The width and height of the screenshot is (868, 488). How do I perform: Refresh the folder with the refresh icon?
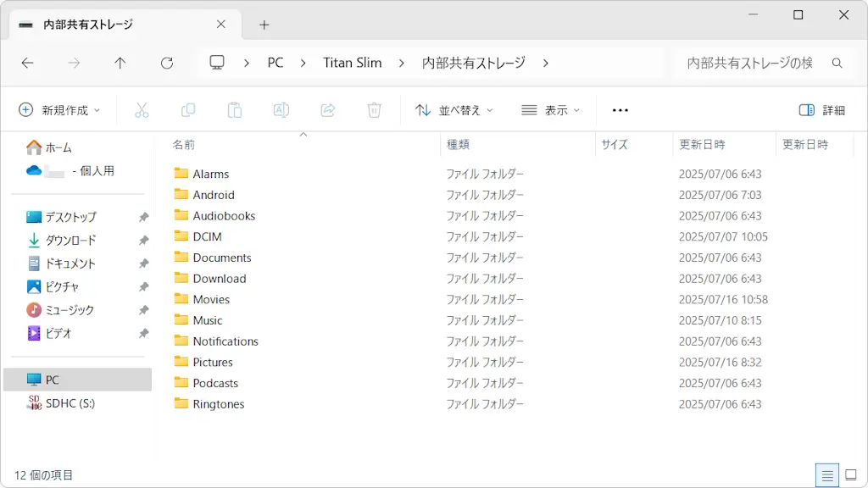[167, 63]
